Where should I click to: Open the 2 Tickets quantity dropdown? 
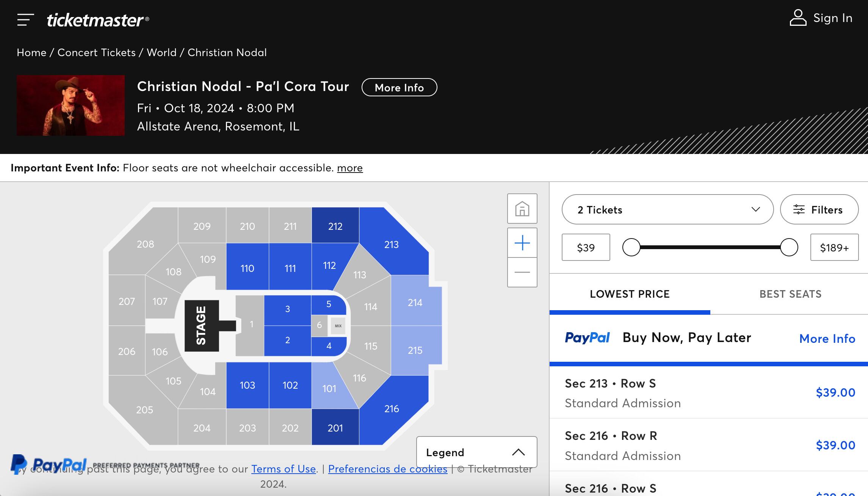tap(667, 210)
